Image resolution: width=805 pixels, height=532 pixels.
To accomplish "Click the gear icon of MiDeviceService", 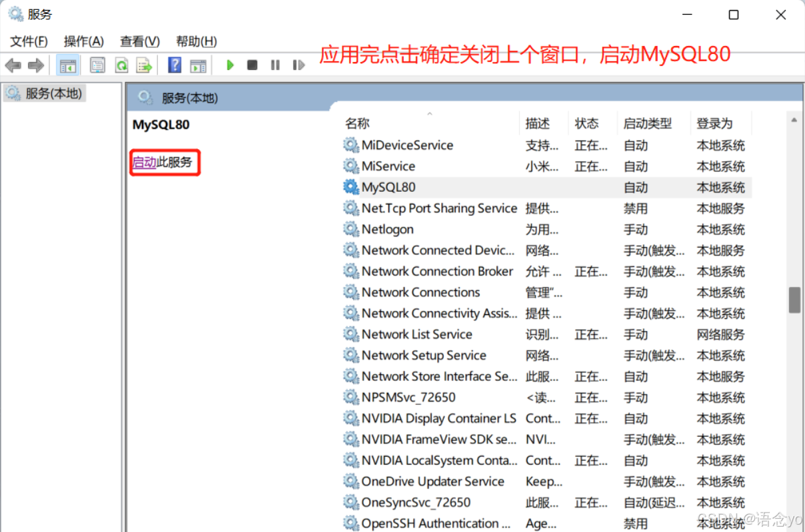I will [x=351, y=144].
